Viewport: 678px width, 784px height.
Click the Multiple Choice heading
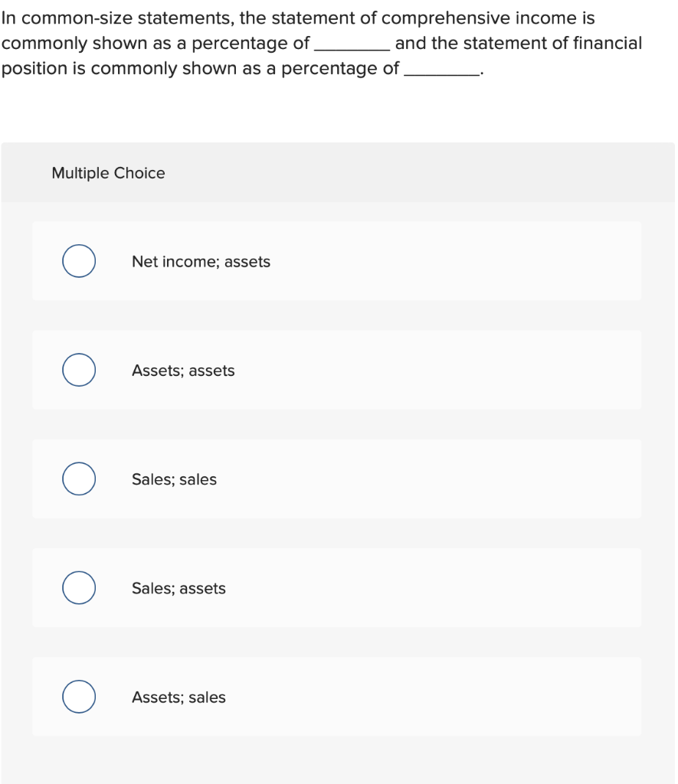108,173
